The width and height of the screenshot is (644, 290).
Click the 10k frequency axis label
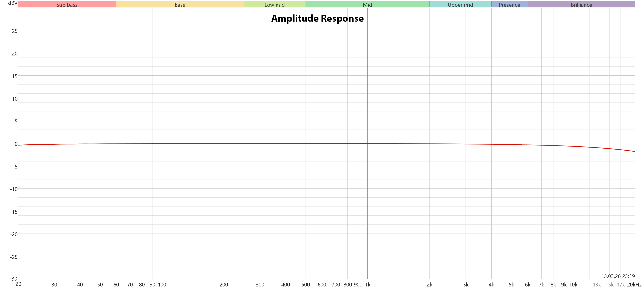573,284
